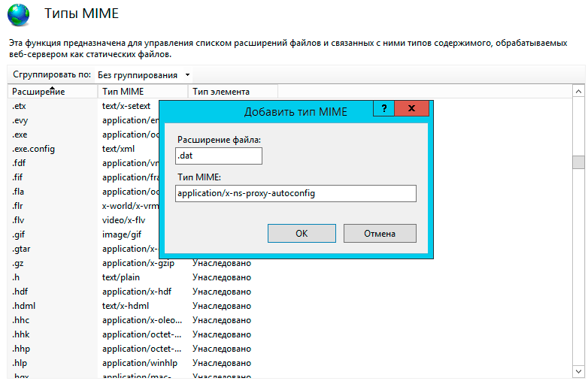This screenshot has width=588, height=381.
Task: Confirm with the OK button
Action: 302,234
